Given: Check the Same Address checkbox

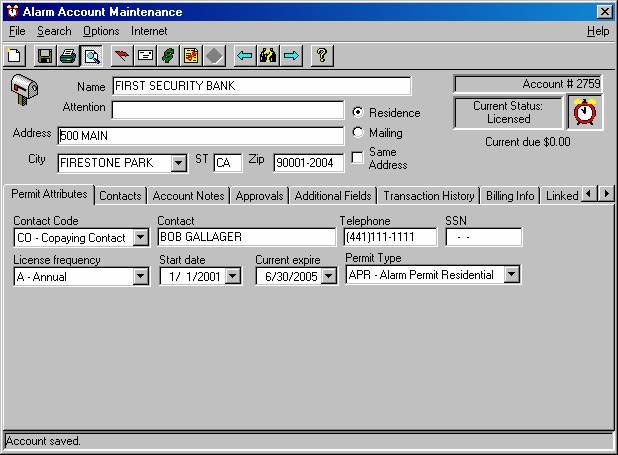Looking at the screenshot, I should [x=358, y=157].
